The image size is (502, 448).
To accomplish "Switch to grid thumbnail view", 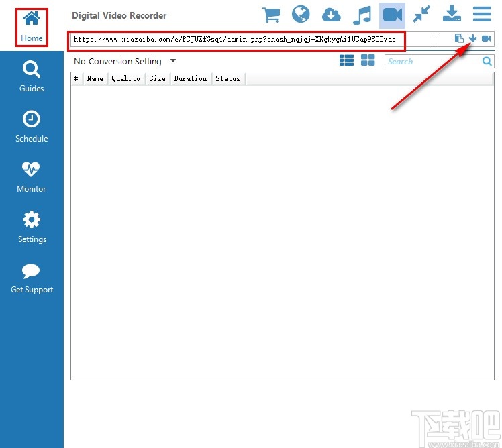I will [x=368, y=61].
